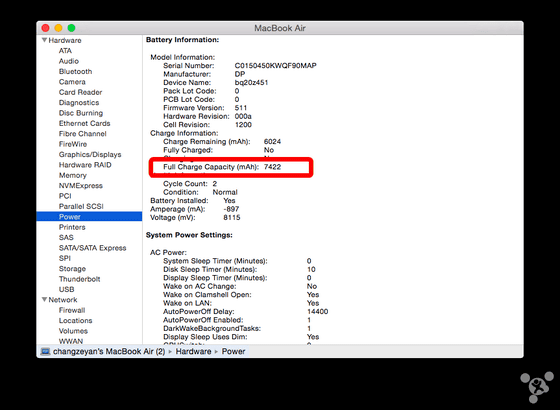
Task: Select NVMExpress in the sidebar
Action: tap(81, 185)
